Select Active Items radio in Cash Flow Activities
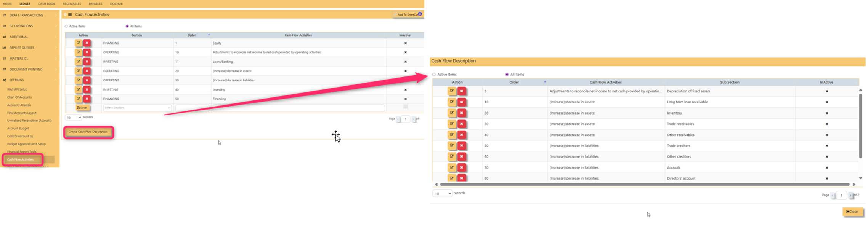The image size is (868, 226). pyautogui.click(x=66, y=26)
